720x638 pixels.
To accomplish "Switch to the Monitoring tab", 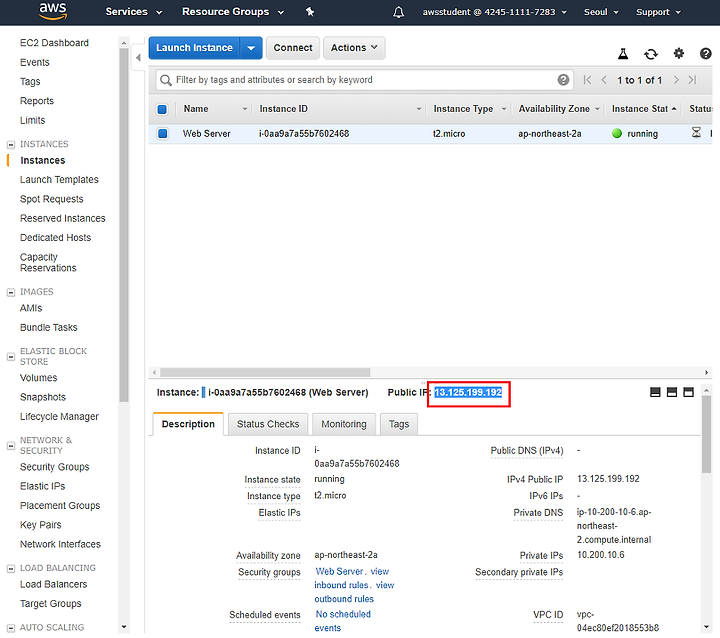I will [x=344, y=424].
